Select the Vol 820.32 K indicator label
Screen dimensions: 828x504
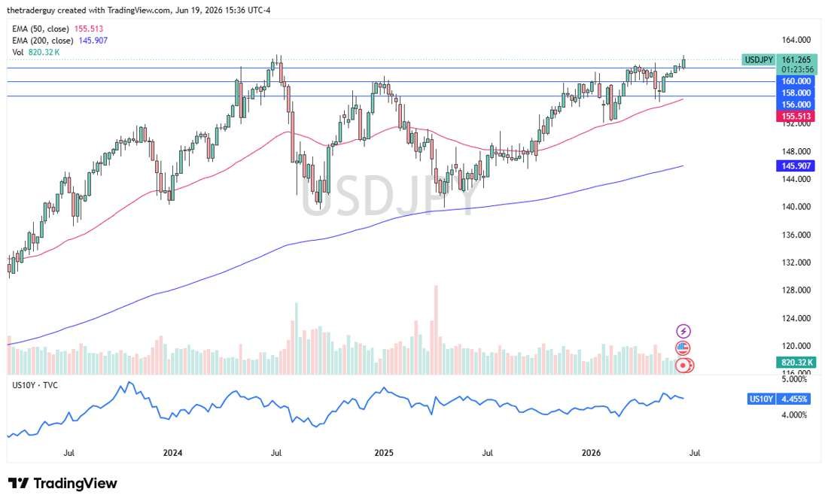(x=36, y=52)
